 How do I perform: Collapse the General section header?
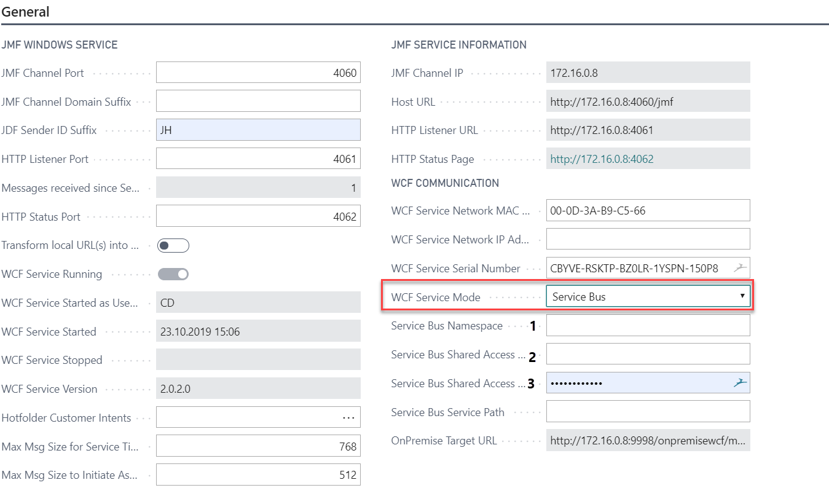[x=26, y=12]
